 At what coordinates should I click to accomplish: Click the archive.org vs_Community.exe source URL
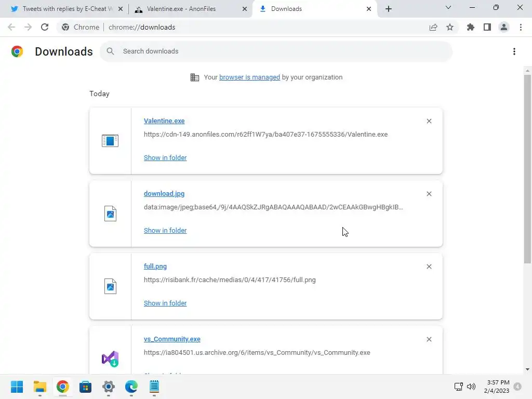[x=257, y=353]
